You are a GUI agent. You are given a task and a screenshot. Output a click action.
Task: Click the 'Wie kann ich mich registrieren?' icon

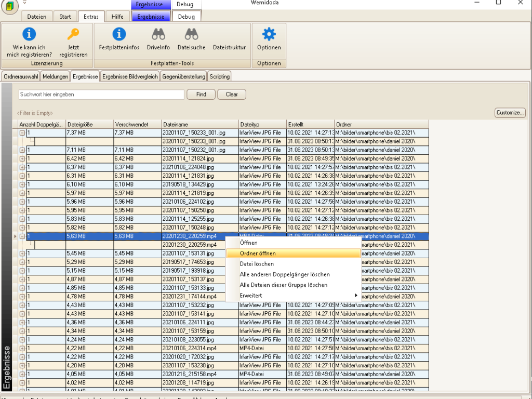click(29, 35)
